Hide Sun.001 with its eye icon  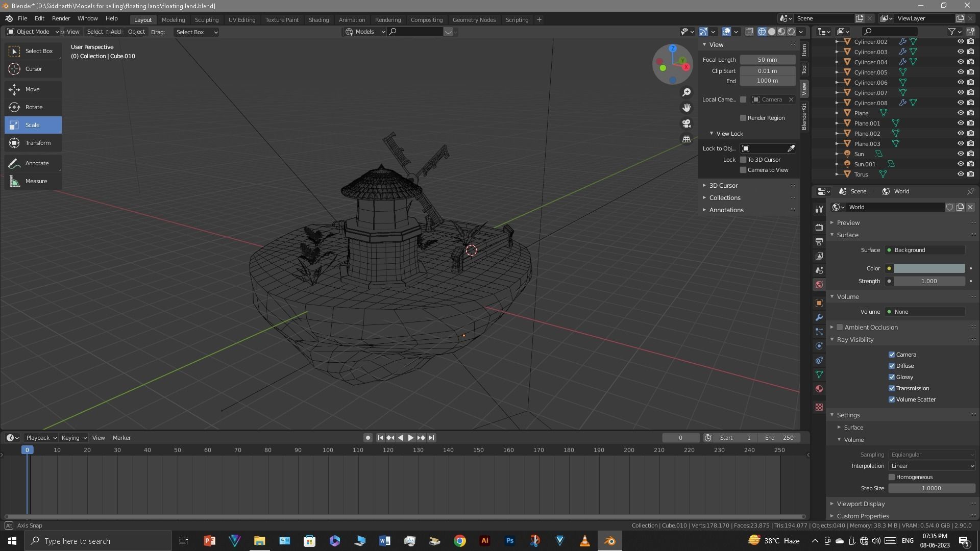click(960, 164)
